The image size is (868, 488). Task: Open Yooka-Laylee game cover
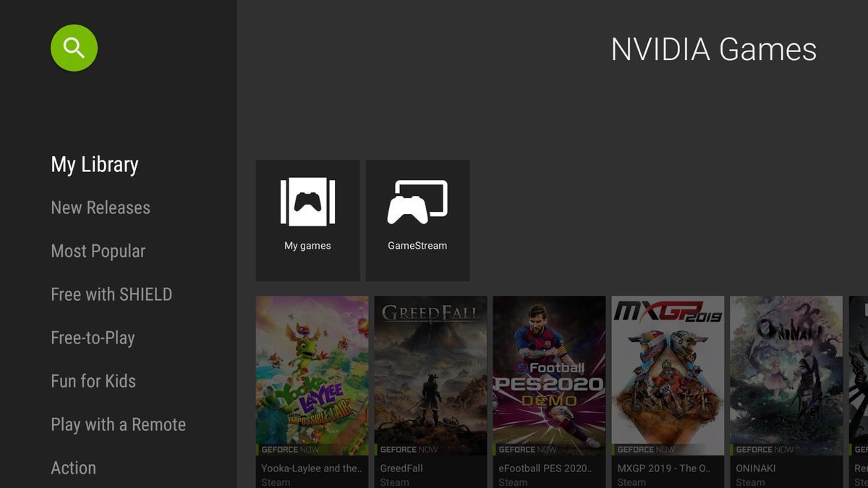pos(312,375)
